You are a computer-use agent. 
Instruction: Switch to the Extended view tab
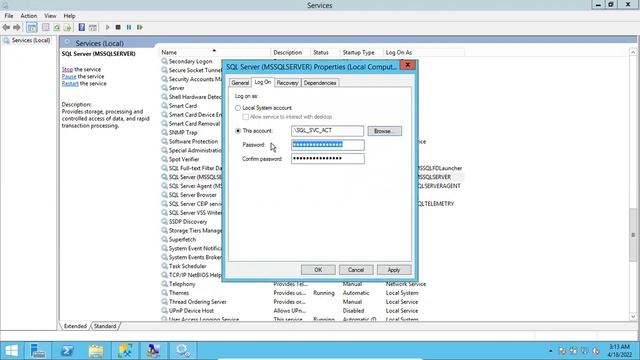[75, 326]
